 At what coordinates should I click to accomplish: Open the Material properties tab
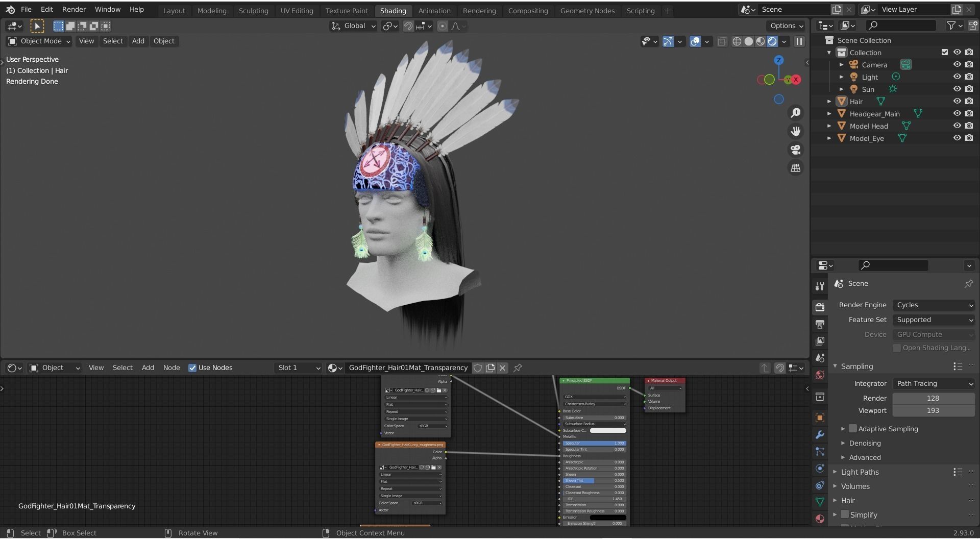820,519
